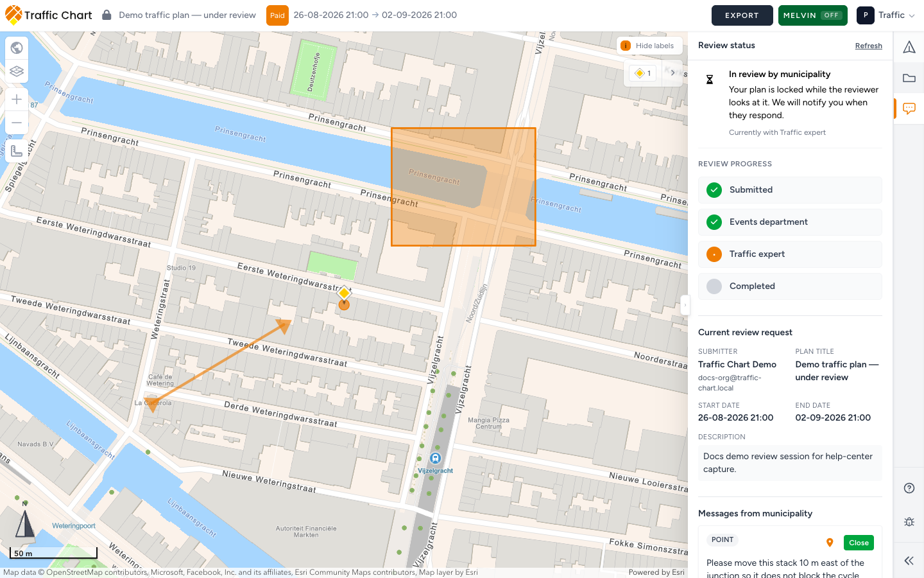Open the map layers panel
The image size is (924, 578).
point(17,71)
